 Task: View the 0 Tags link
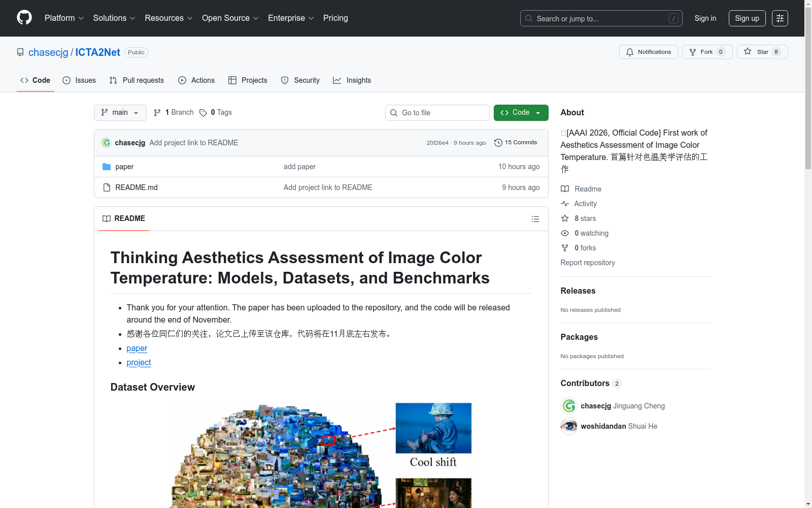[x=216, y=112]
